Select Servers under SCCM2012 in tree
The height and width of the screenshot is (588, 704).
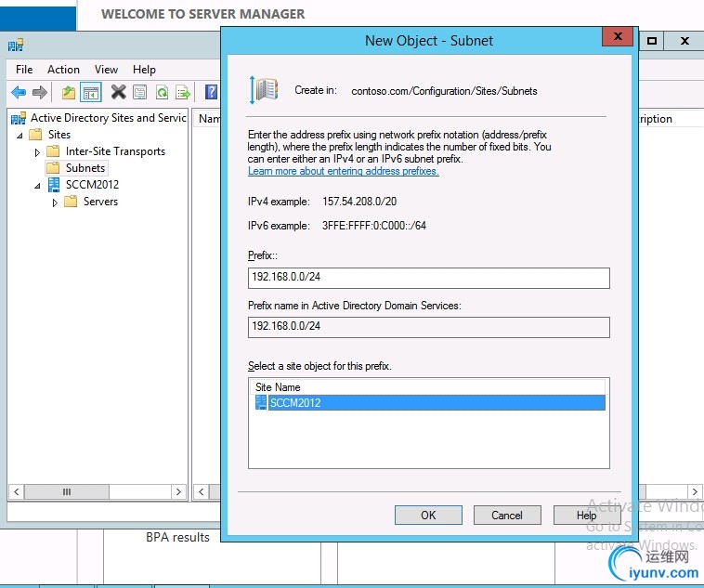point(100,202)
